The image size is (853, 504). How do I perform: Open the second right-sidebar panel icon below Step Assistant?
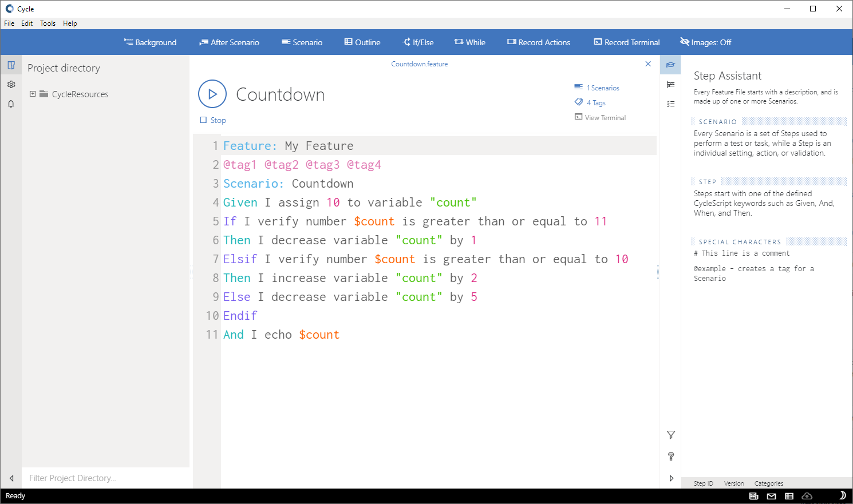670,84
